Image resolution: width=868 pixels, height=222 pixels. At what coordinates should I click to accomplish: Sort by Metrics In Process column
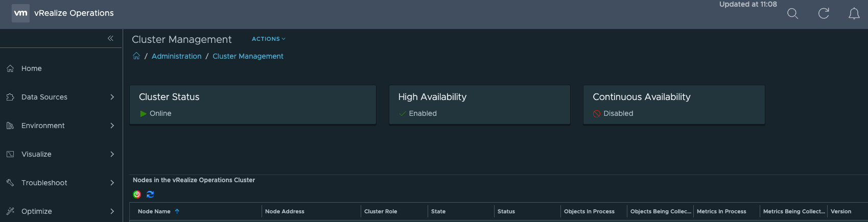[721, 211]
